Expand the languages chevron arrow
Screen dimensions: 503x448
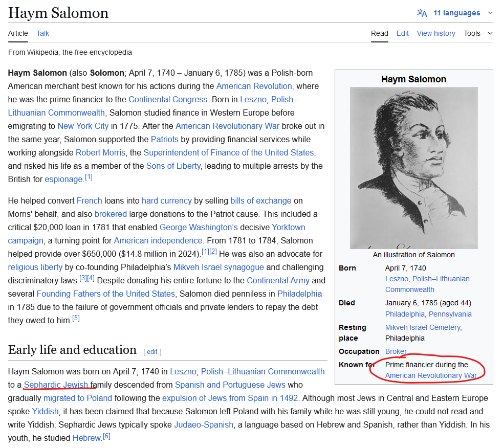490,13
